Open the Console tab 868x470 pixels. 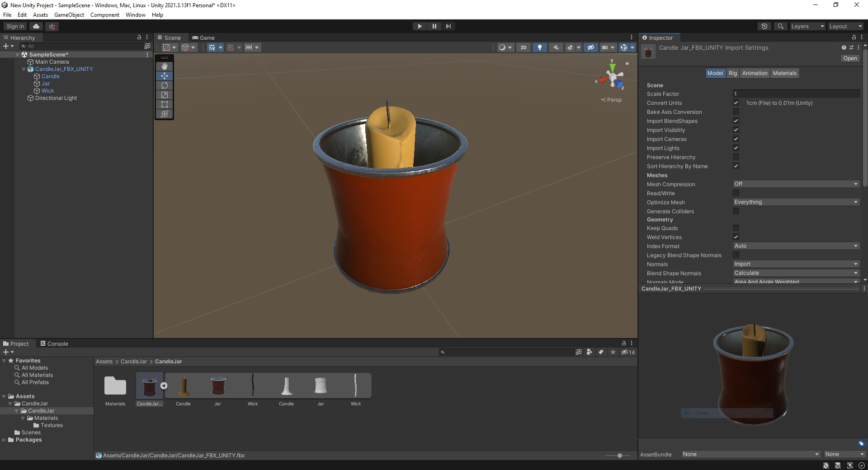tap(54, 344)
